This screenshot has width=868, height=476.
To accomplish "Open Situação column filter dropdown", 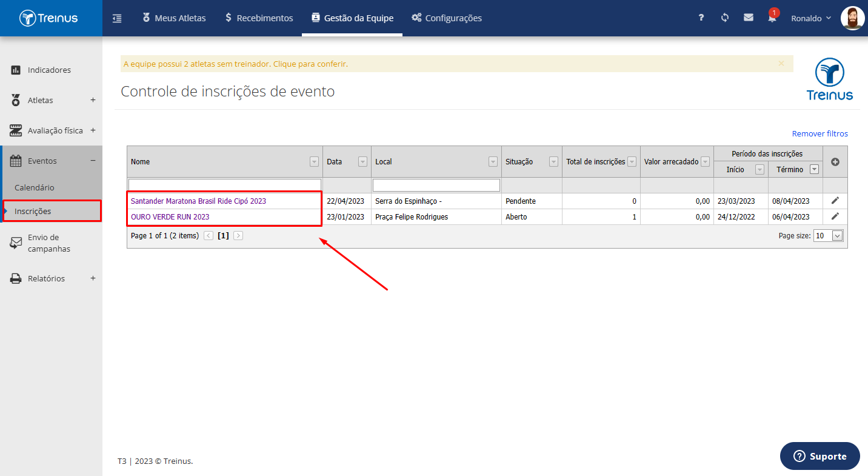I will pos(553,162).
